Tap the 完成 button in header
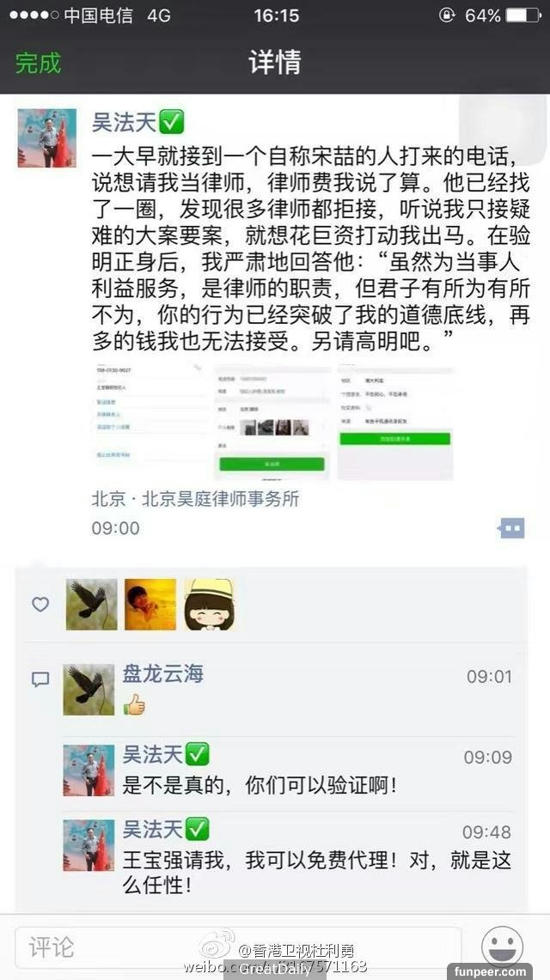This screenshot has height=980, width=550. click(38, 63)
